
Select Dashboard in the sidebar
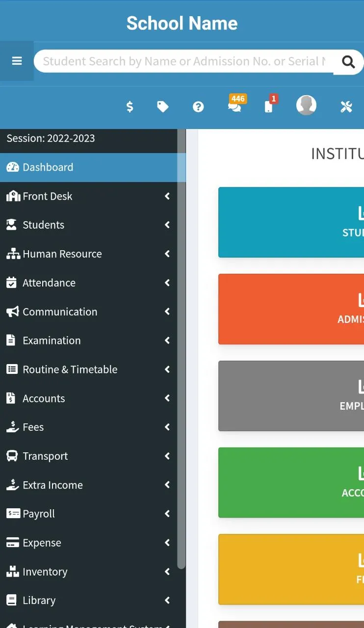(x=93, y=167)
